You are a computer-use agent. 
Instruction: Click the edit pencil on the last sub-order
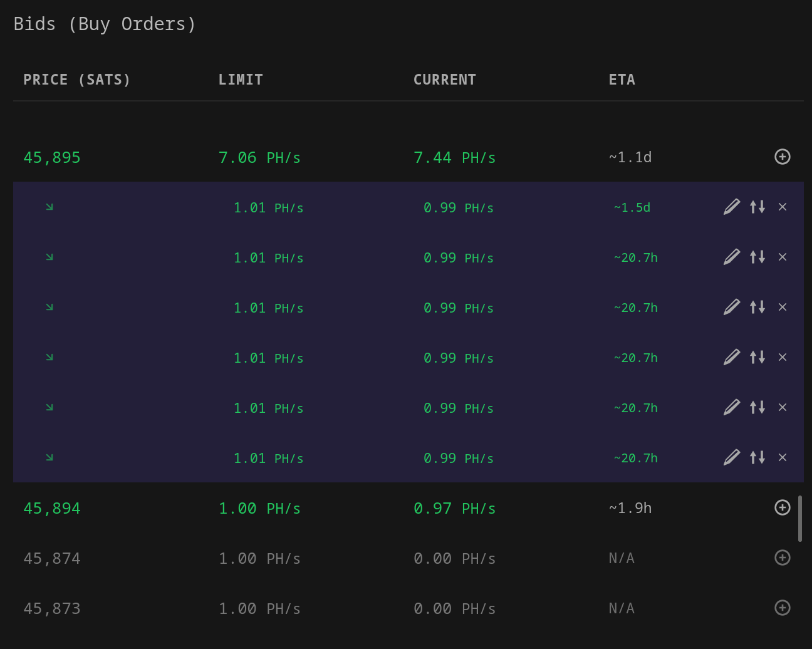[x=732, y=457]
